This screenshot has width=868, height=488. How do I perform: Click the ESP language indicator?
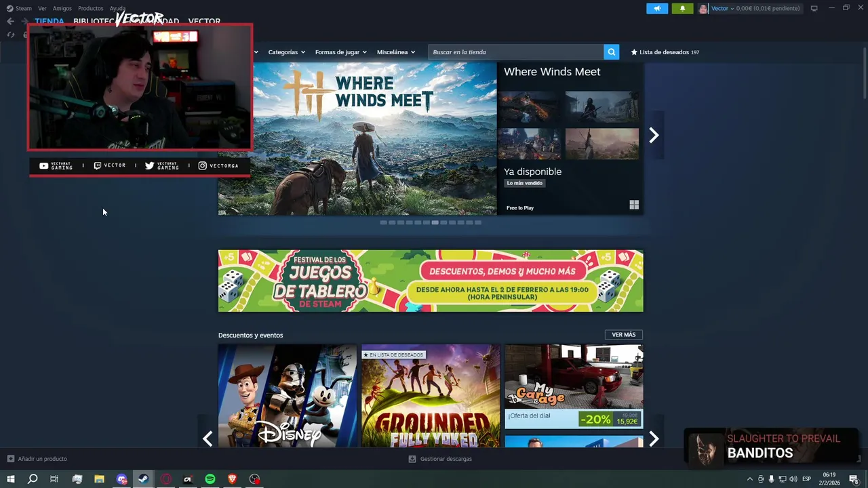coord(807,479)
